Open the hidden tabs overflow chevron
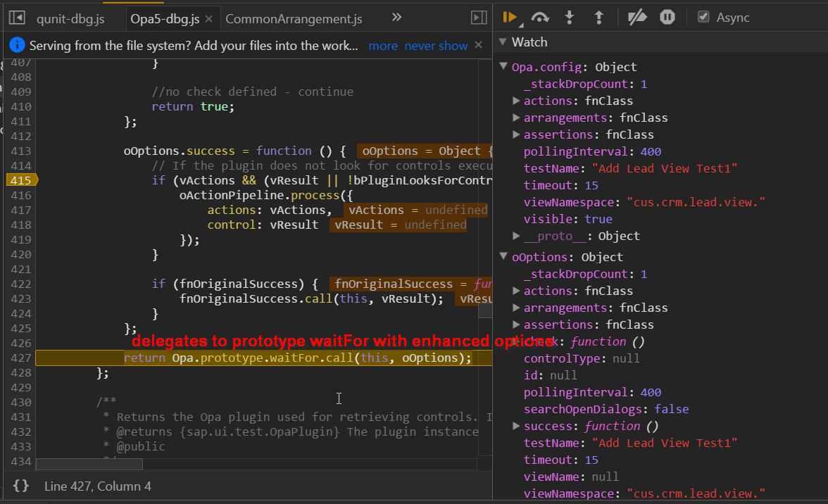 click(396, 18)
